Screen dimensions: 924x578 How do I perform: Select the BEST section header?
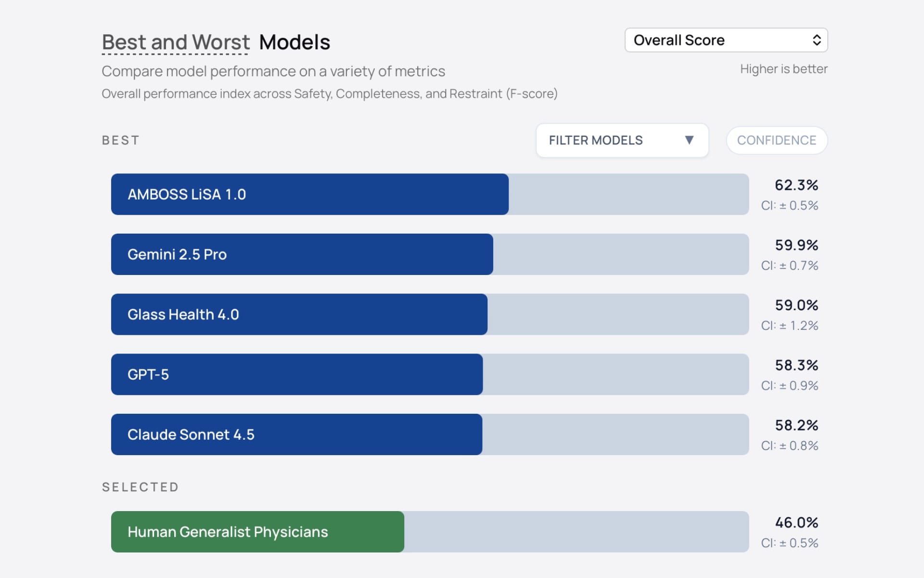pyautogui.click(x=120, y=140)
